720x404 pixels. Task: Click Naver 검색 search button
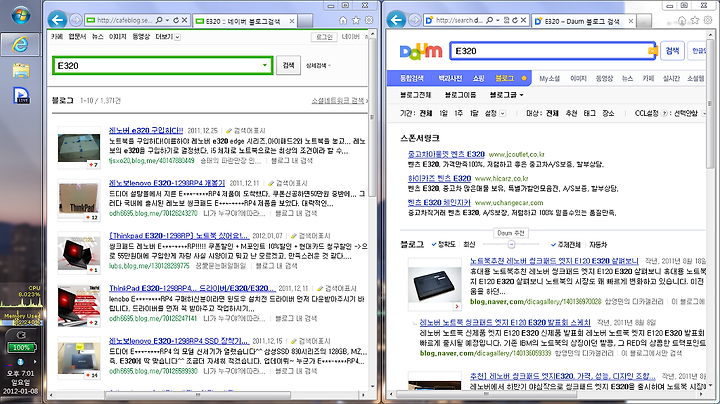point(288,65)
